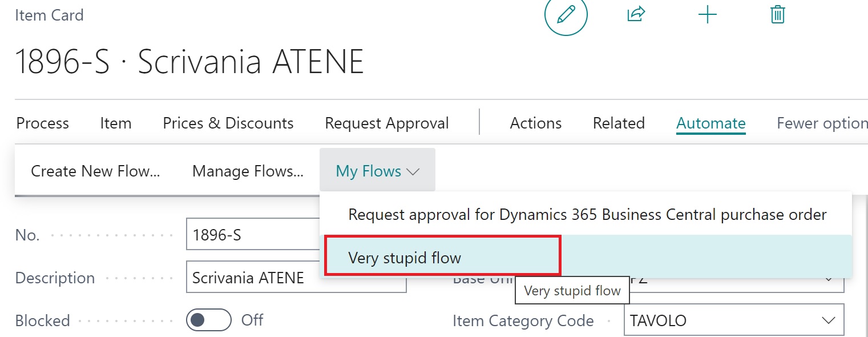Click Manage Flows button
Screen dimensions: 868x337
pos(248,171)
